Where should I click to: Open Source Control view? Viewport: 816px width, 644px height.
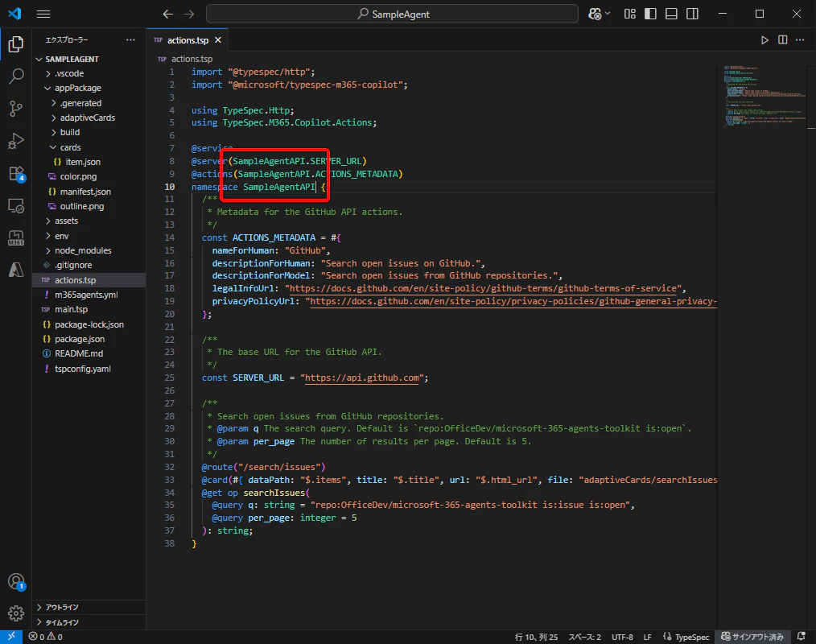point(15,109)
